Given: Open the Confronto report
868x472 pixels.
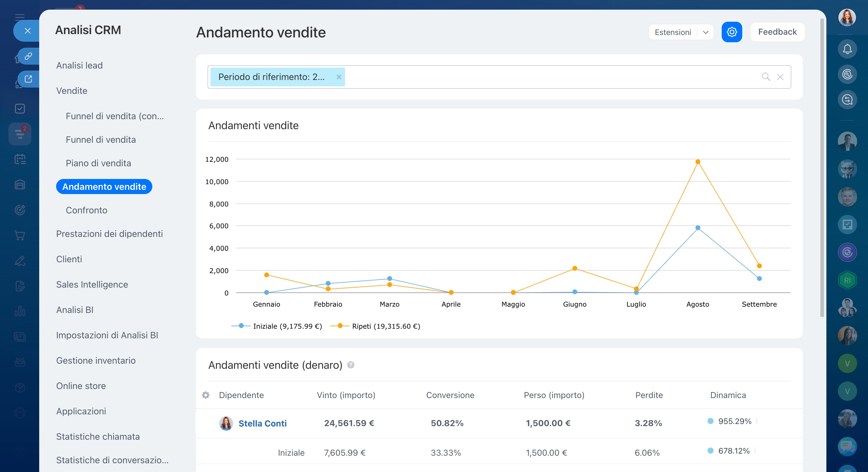Looking at the screenshot, I should [86, 210].
